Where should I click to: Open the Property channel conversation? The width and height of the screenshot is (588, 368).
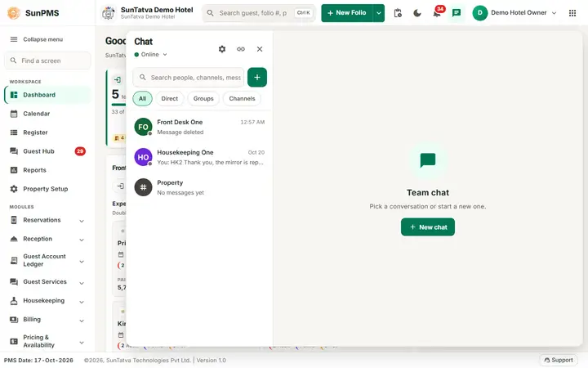(199, 187)
